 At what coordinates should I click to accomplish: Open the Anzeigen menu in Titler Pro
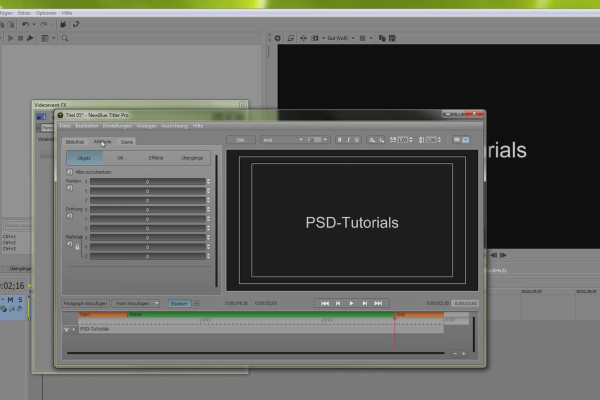147,126
